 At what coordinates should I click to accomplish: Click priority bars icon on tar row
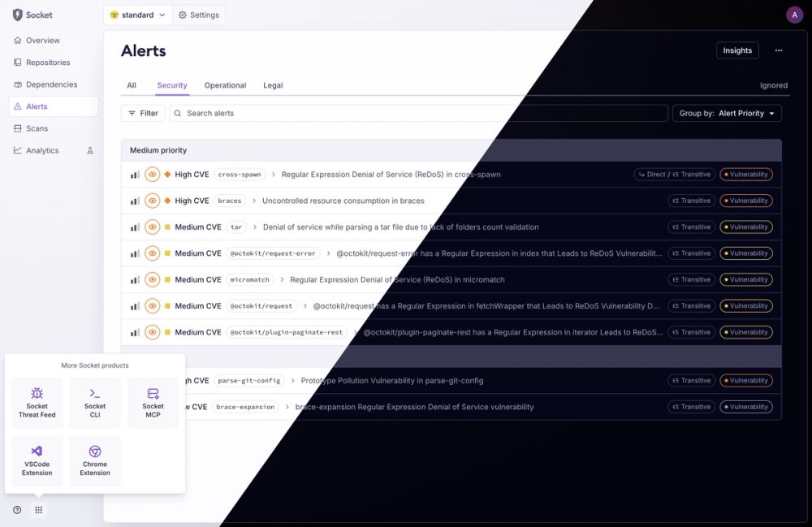point(135,227)
